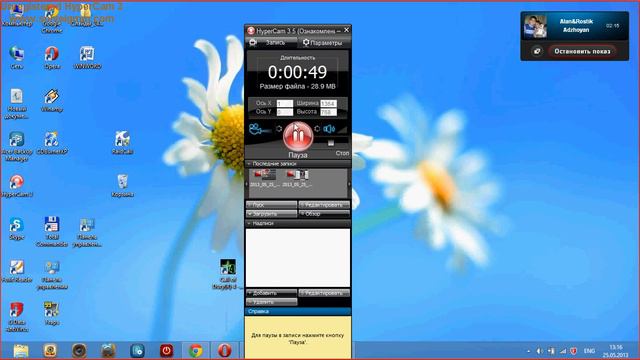Image resolution: width=640 pixels, height=360 pixels.
Task: Switch input language via ENG indicator
Action: pyautogui.click(x=589, y=351)
